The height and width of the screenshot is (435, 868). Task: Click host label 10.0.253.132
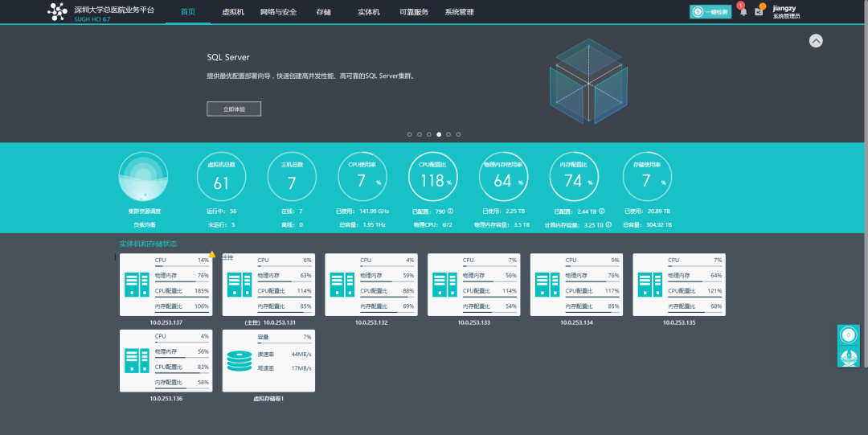tap(371, 322)
